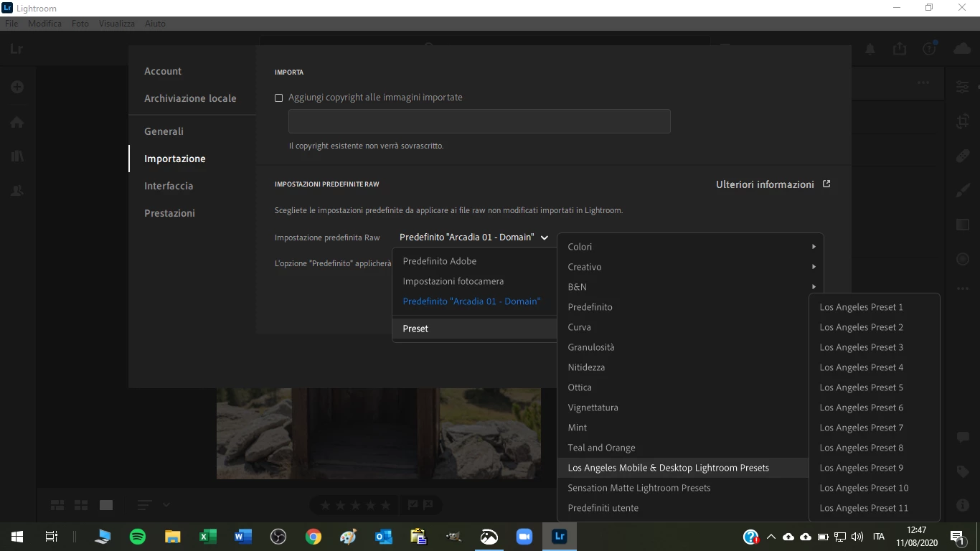Click the cloud sync status icon

(962, 49)
